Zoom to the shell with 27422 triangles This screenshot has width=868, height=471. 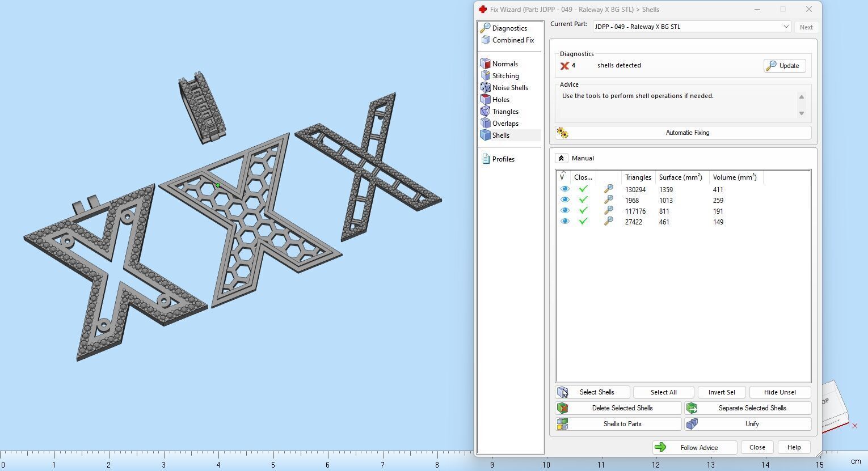coord(608,222)
